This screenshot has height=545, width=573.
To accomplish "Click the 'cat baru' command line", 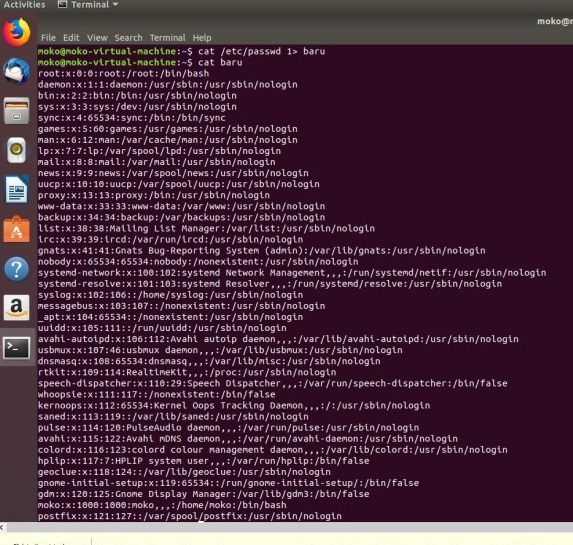I will tap(220, 62).
